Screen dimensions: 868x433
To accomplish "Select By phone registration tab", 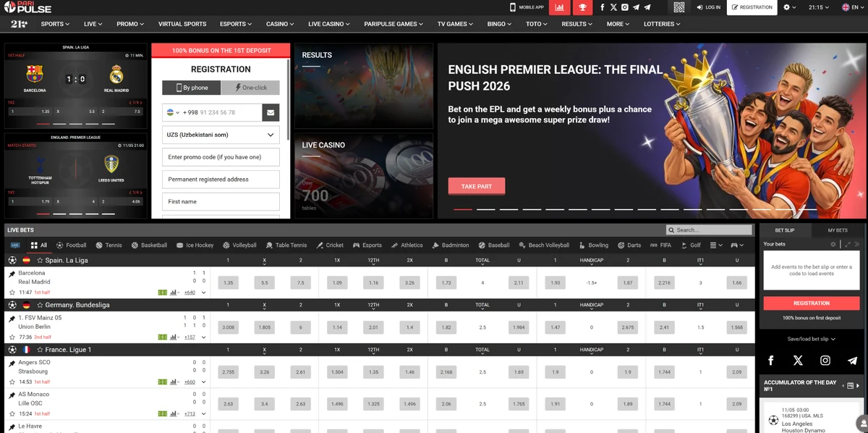I will 192,88.
